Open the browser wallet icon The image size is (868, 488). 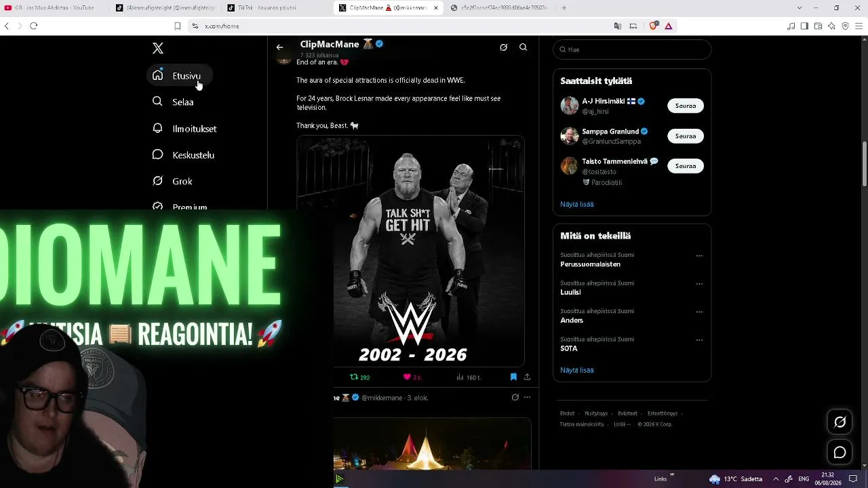[818, 26]
